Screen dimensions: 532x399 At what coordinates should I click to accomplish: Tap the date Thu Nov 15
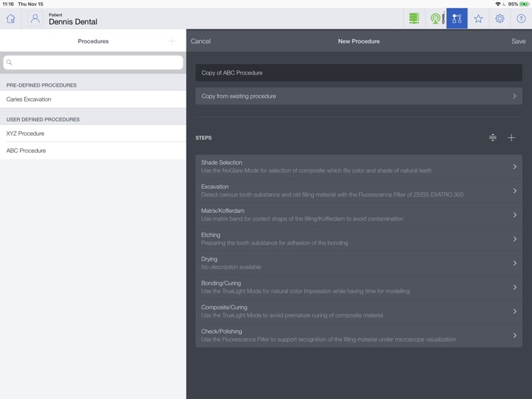pos(31,4)
